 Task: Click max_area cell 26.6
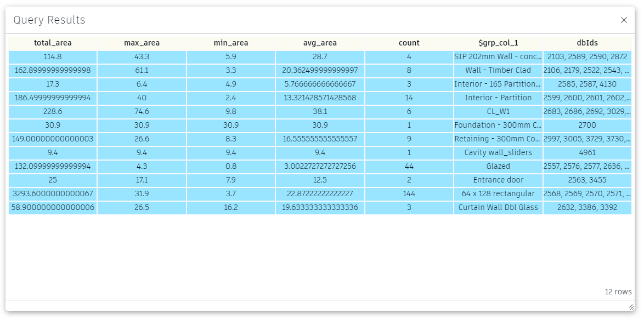pyautogui.click(x=142, y=139)
